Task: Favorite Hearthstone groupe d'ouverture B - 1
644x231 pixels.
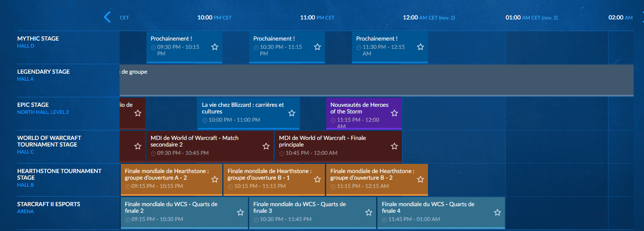Action: (317, 179)
